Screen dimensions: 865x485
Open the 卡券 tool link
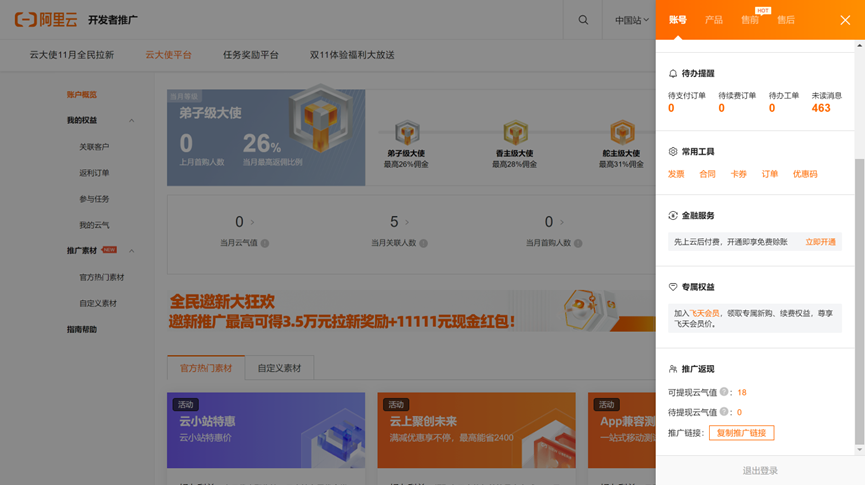pyautogui.click(x=738, y=174)
